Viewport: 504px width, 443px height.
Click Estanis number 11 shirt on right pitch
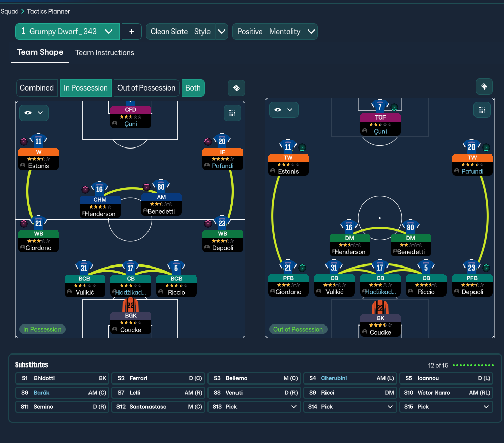[x=288, y=147]
